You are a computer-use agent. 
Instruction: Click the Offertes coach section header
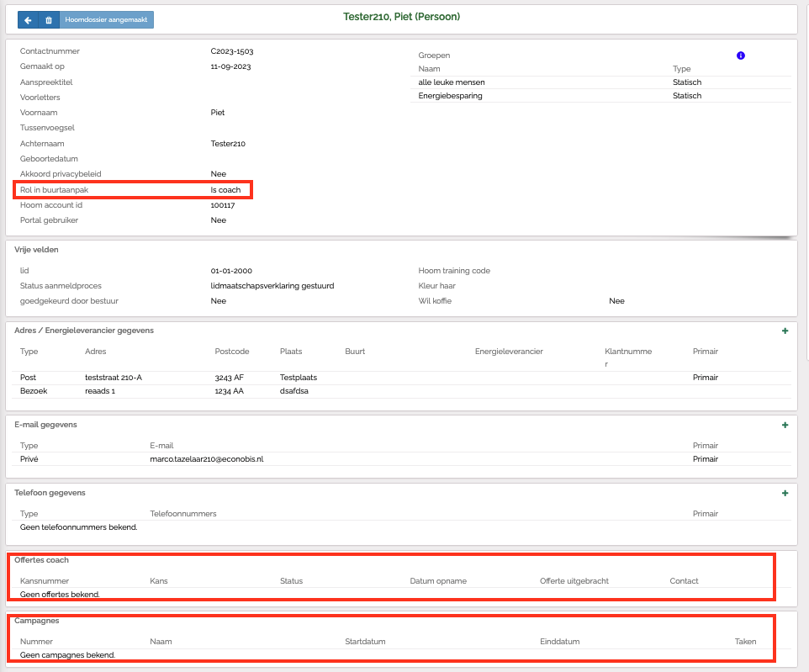pyautogui.click(x=42, y=559)
